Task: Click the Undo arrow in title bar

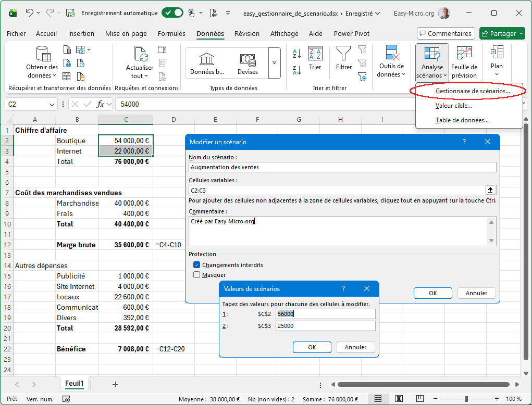Action: pos(30,13)
